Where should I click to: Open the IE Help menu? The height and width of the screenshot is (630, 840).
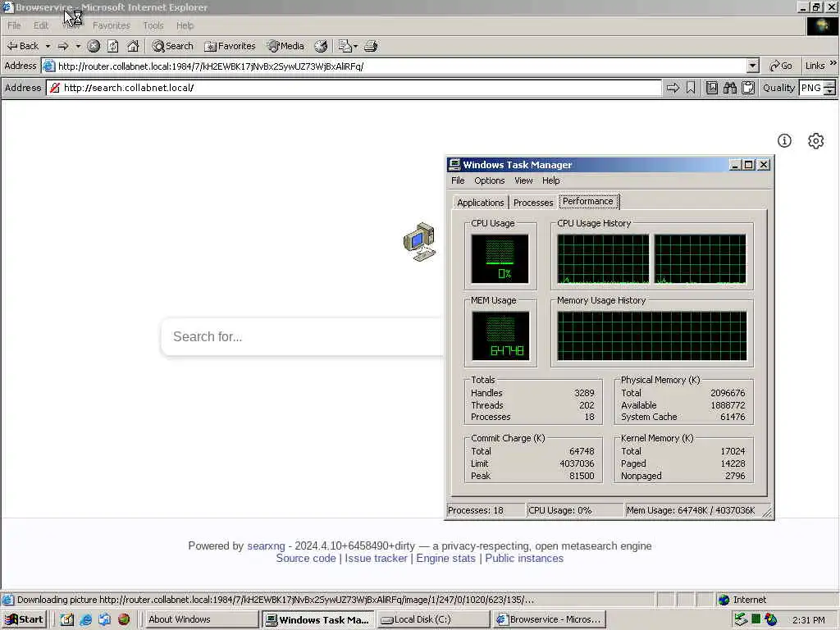pyautogui.click(x=185, y=25)
